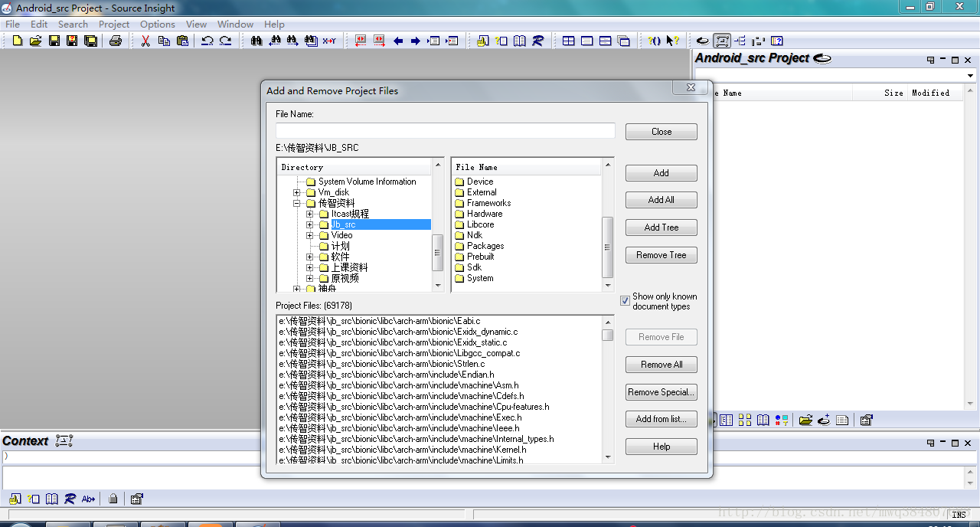The width and height of the screenshot is (980, 527).
Task: Click the Save All stacked disks icon
Action: pos(90,41)
